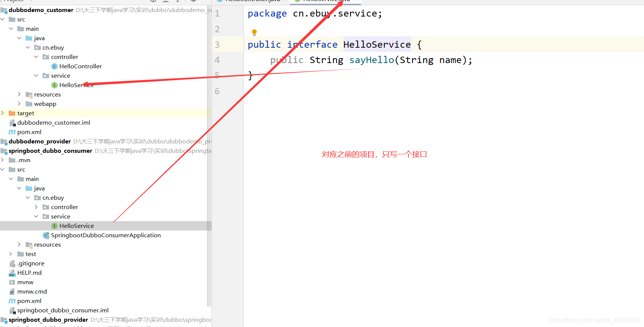Expand resources folder in springboot_dubbo_consumer
Image resolution: width=644 pixels, height=327 pixels.
pos(19,244)
